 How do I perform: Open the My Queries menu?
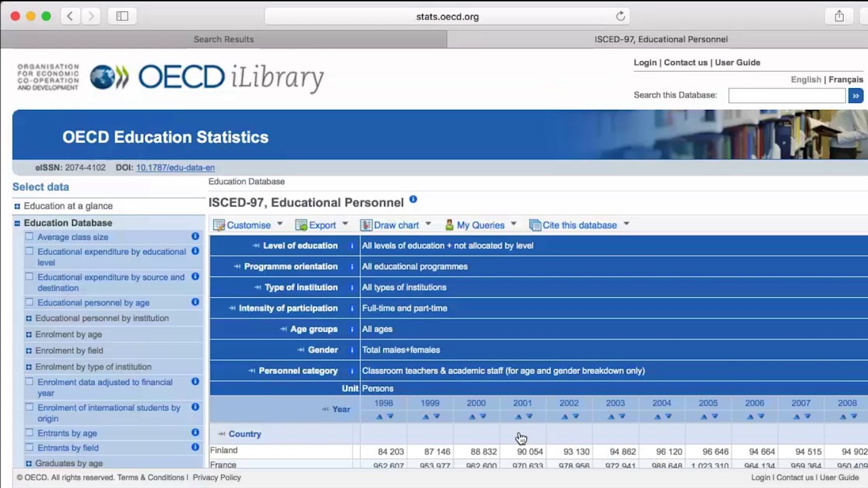click(481, 225)
